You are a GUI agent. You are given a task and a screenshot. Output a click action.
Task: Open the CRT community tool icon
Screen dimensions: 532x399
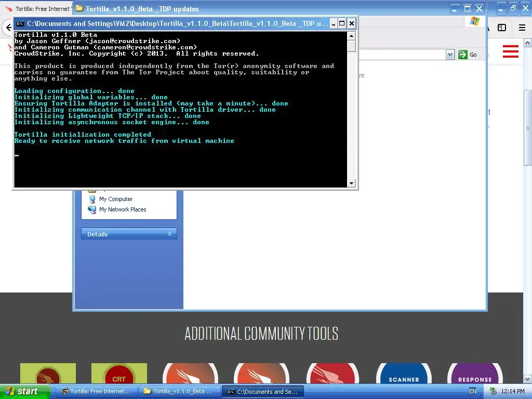[119, 373]
